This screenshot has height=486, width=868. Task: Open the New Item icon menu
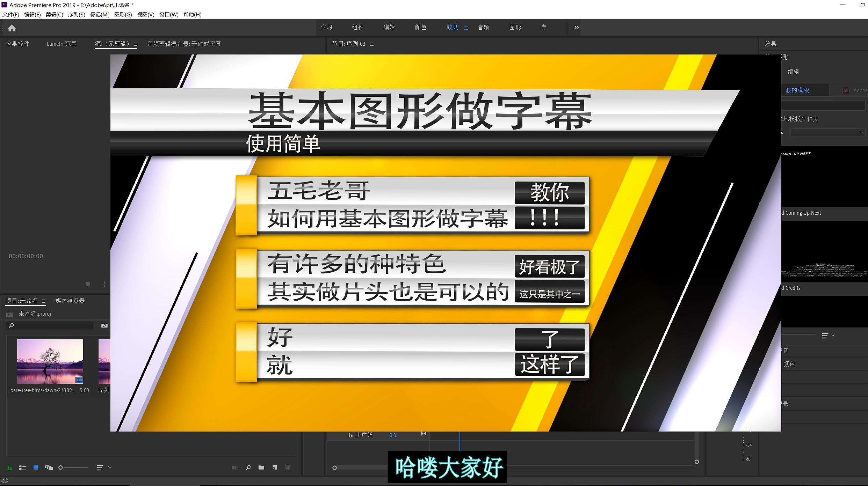pos(275,468)
